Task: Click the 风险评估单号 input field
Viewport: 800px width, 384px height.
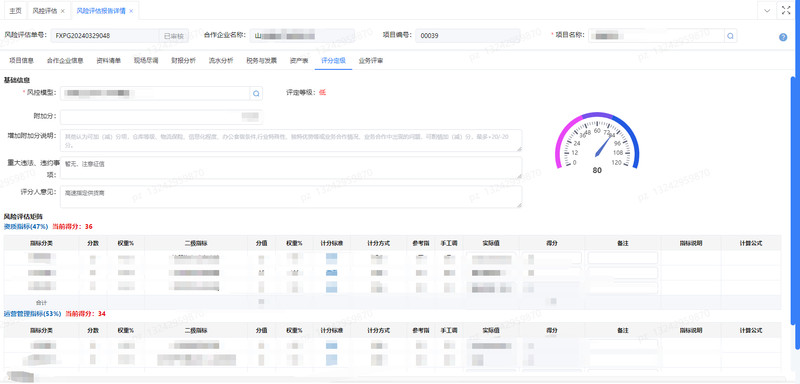Action: (x=105, y=36)
